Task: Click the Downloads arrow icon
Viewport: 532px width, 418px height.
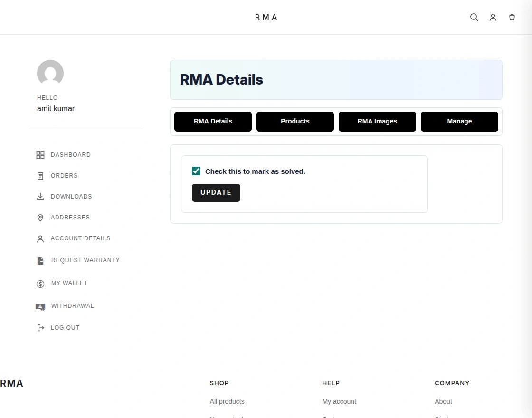Action: pos(40,197)
